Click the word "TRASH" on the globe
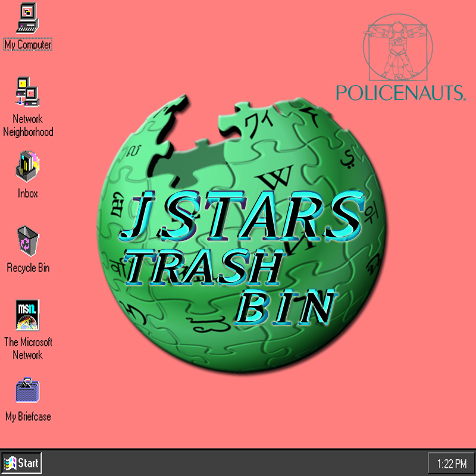Image resolution: width=476 pixels, height=476 pixels. click(202, 269)
